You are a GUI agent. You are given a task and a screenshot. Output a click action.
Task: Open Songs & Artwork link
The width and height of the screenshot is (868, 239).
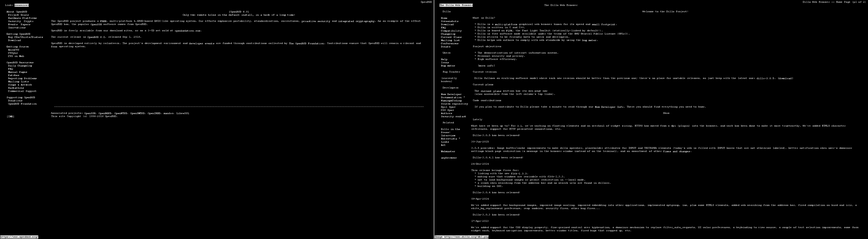tap(20, 85)
